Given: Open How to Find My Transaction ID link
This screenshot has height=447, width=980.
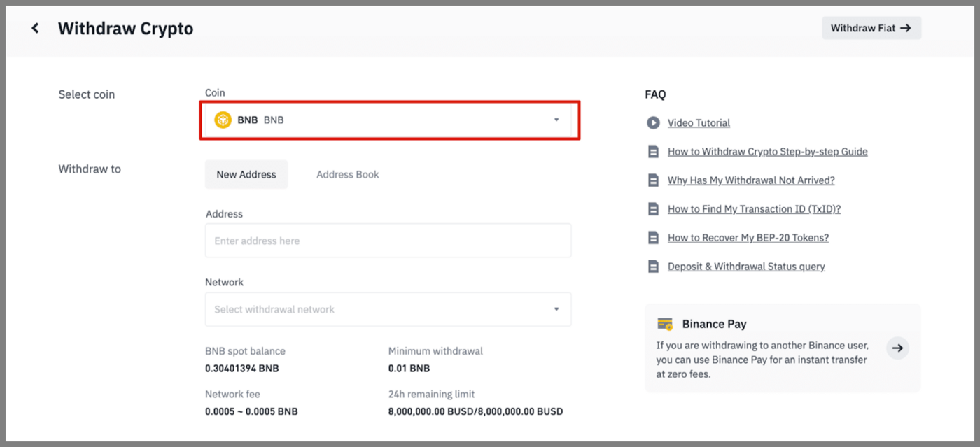Looking at the screenshot, I should point(755,209).
